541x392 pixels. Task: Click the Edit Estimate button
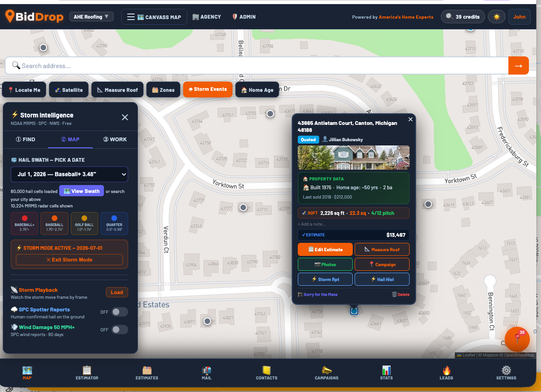click(325, 249)
